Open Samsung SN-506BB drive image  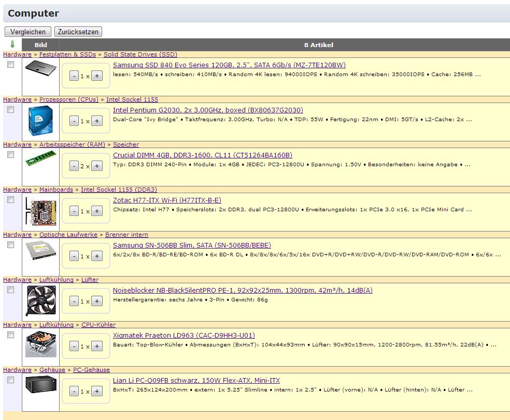coord(40,250)
